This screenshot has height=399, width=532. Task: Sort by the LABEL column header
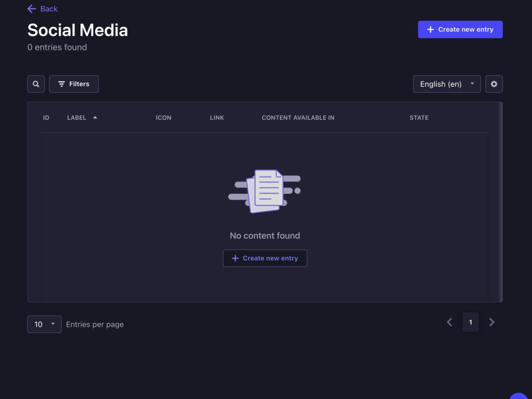[77, 118]
